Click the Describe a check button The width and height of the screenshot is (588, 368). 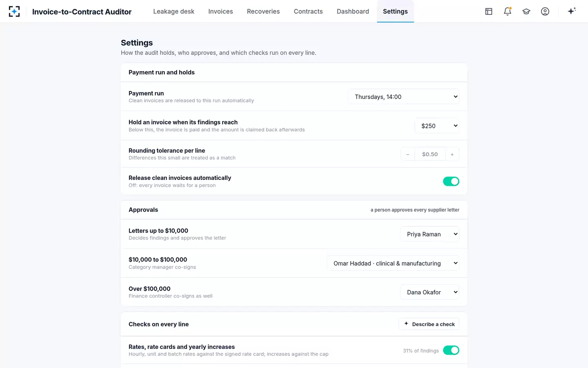[429, 324]
